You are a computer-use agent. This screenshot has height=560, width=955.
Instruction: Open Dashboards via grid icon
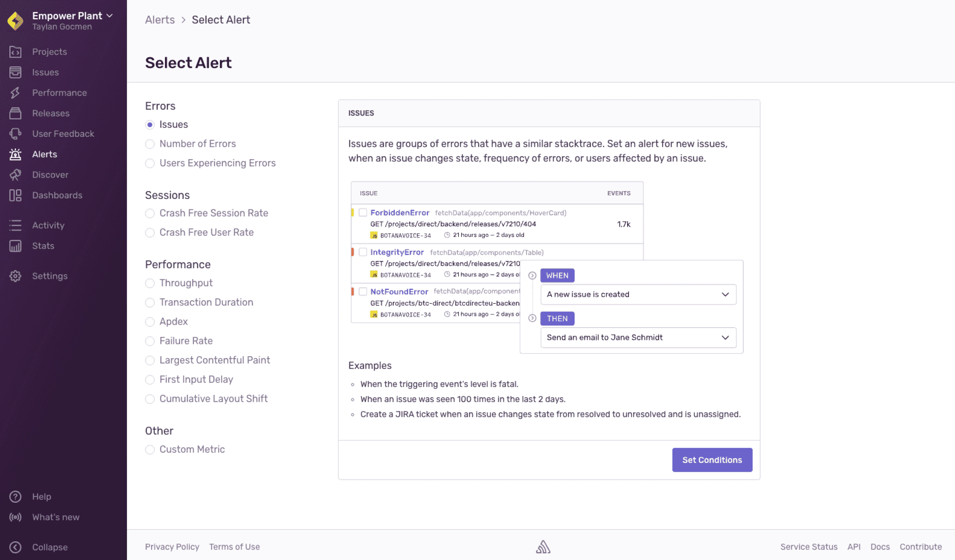point(15,195)
